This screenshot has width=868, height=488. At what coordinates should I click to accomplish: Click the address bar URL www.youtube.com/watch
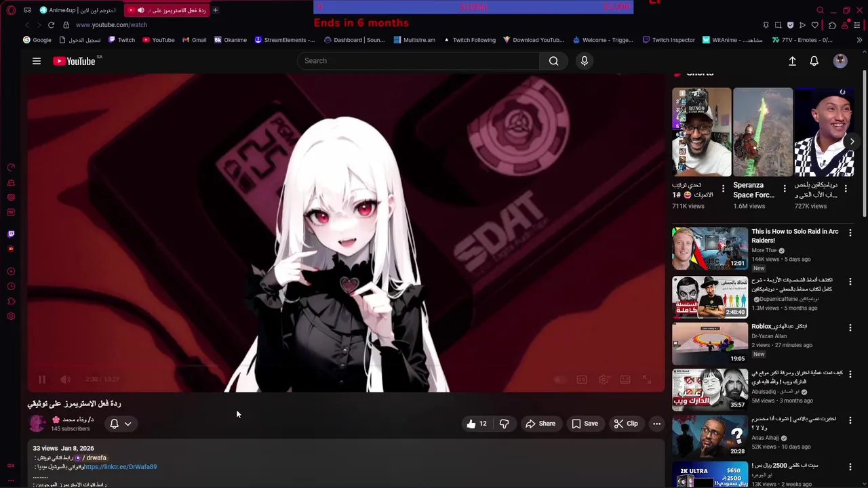111,25
